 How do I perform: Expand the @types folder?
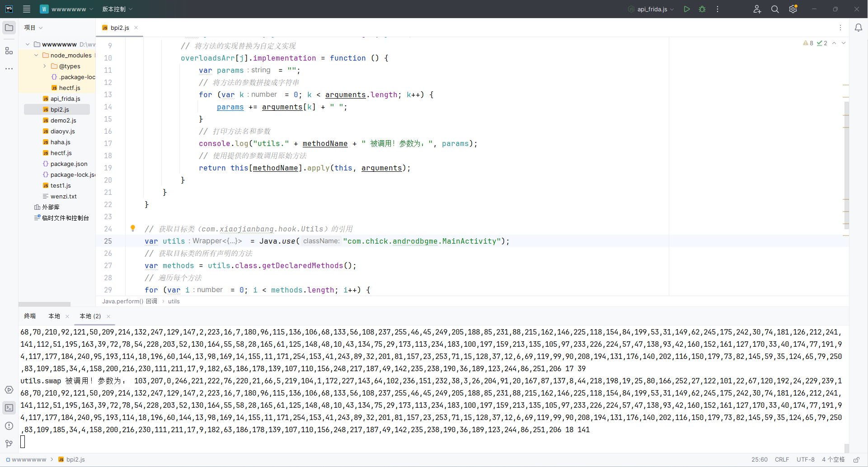coord(45,66)
